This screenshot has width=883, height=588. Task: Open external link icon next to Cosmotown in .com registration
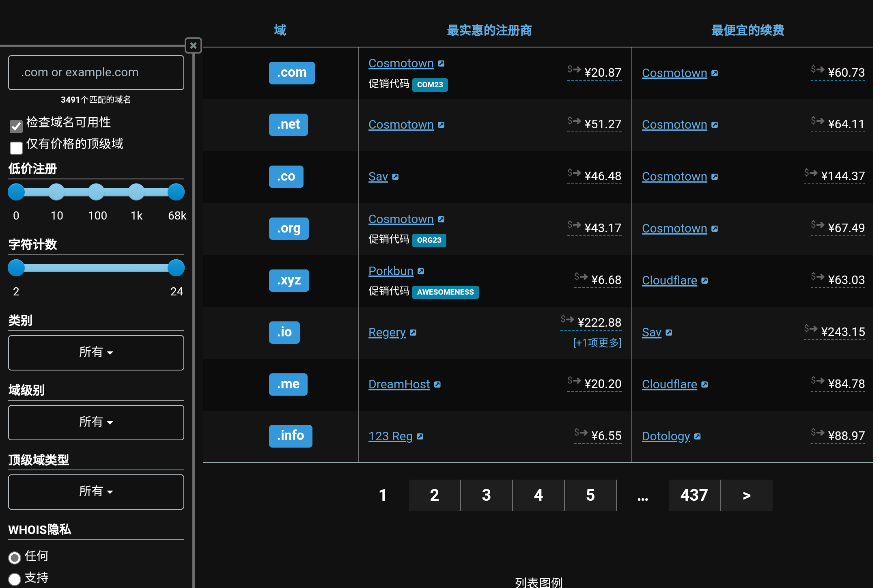coord(441,64)
